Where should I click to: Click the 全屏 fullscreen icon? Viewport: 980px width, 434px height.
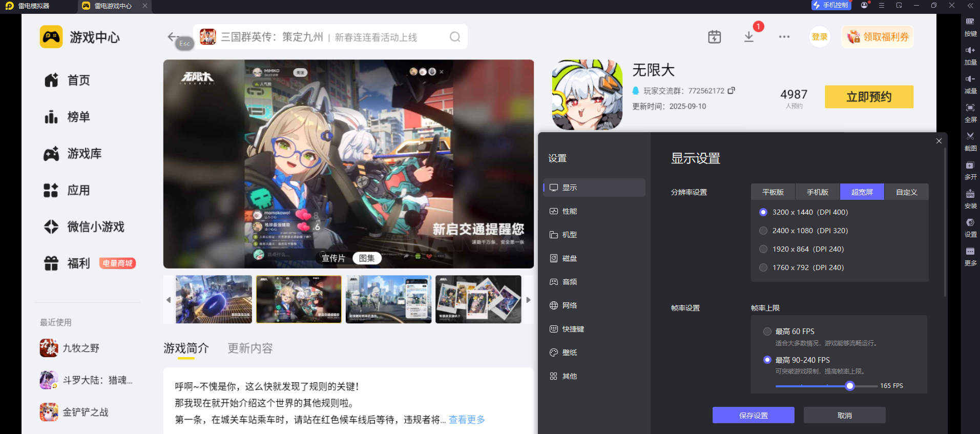click(970, 113)
